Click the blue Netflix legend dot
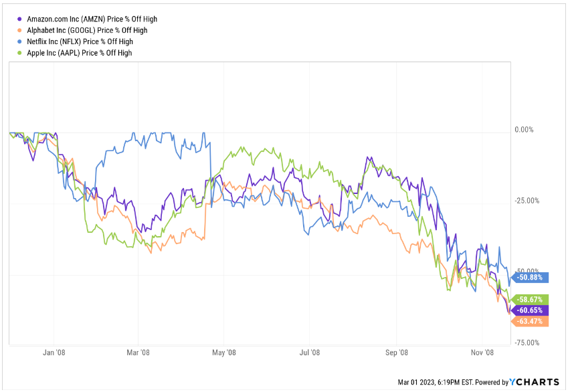 pos(21,41)
